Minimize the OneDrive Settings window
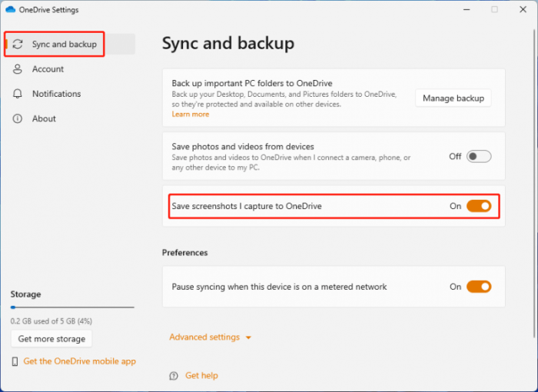538x392 pixels. tap(467, 10)
